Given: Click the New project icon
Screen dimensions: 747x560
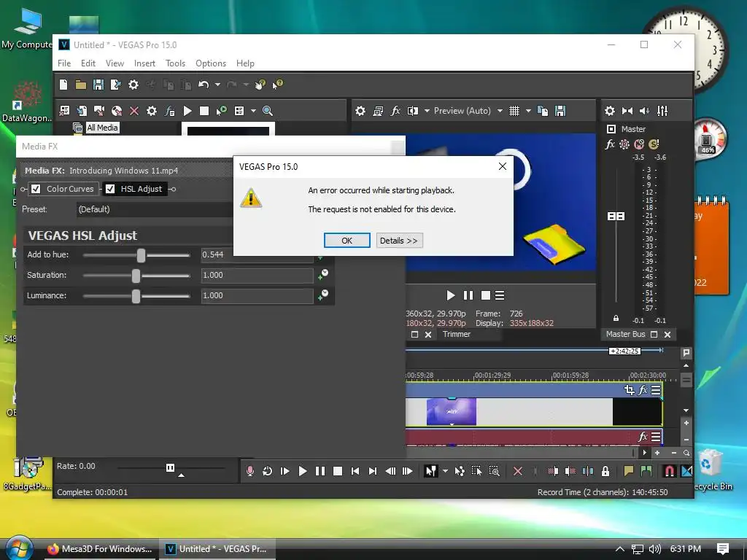Looking at the screenshot, I should point(63,85).
